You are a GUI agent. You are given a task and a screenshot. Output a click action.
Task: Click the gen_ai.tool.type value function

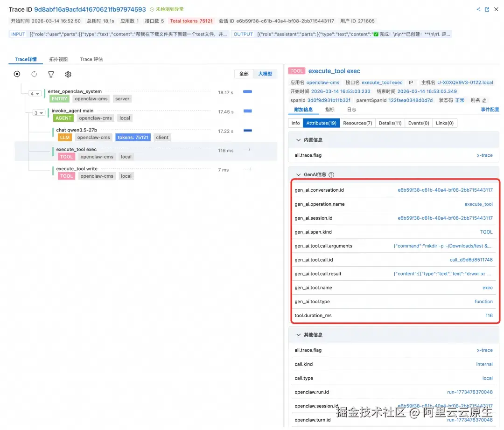point(483,302)
